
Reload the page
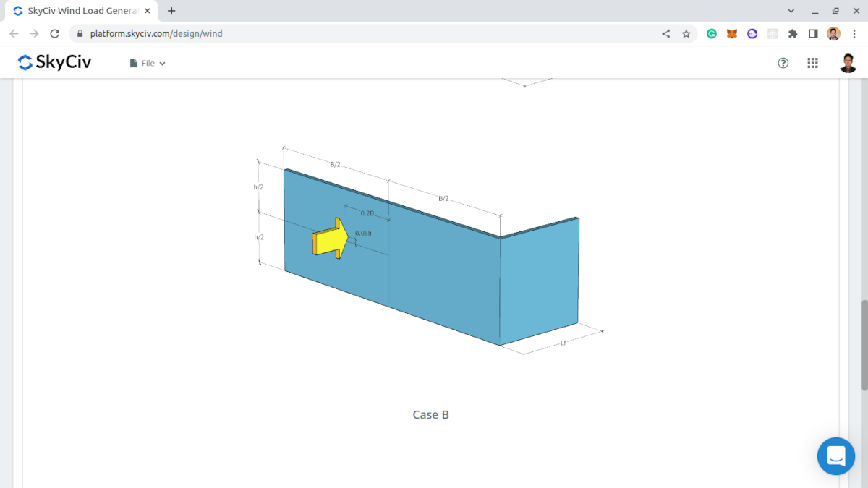click(x=55, y=33)
